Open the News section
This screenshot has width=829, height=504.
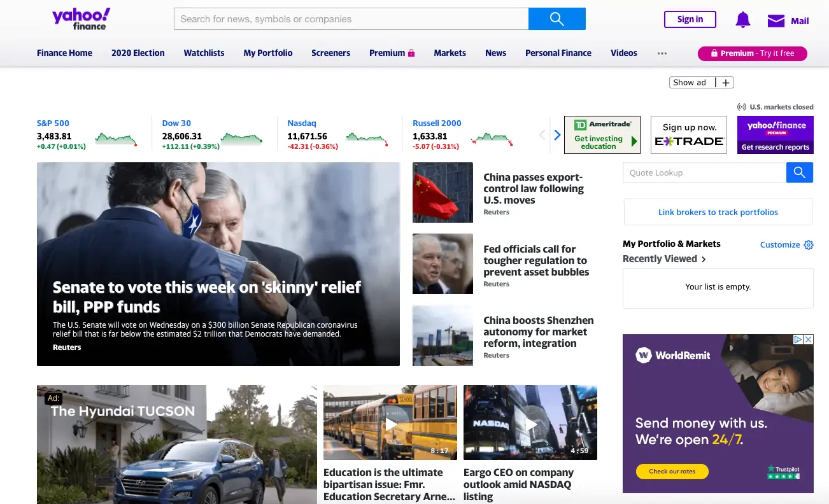click(x=495, y=53)
